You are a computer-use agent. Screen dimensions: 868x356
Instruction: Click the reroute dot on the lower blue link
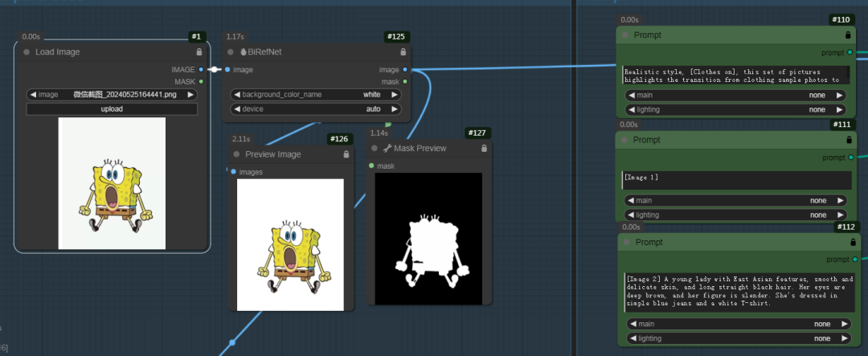pos(232,342)
